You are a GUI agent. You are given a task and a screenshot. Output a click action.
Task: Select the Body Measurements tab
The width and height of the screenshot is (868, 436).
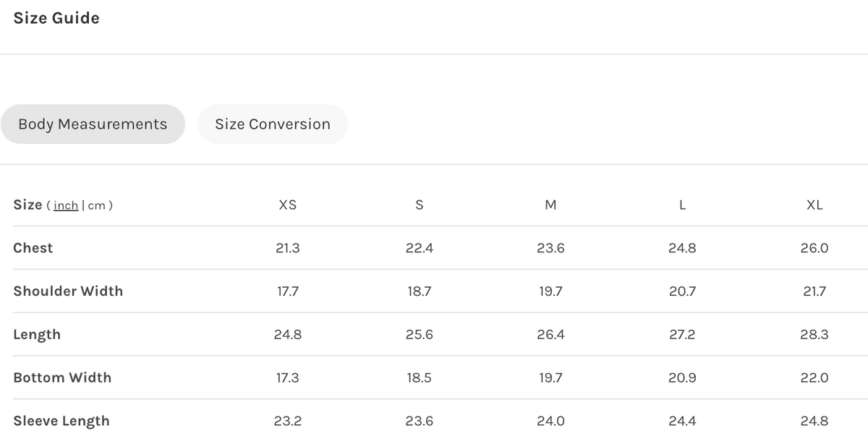pyautogui.click(x=93, y=124)
